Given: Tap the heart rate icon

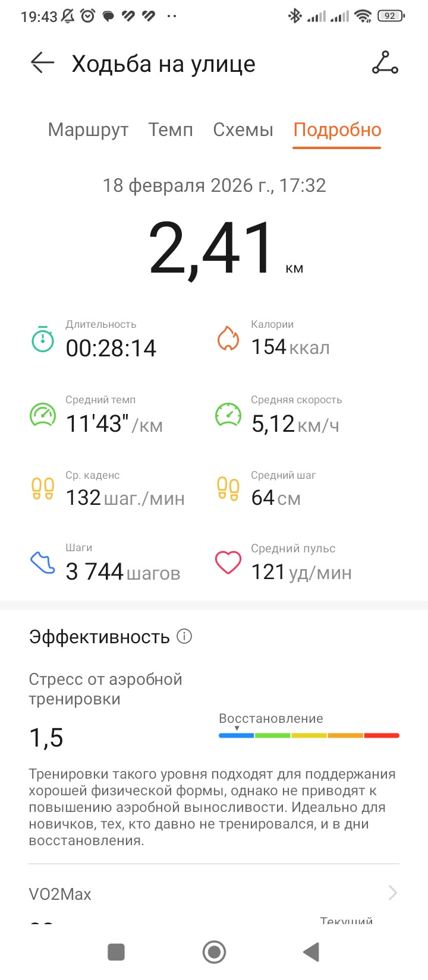Looking at the screenshot, I should click(x=228, y=562).
